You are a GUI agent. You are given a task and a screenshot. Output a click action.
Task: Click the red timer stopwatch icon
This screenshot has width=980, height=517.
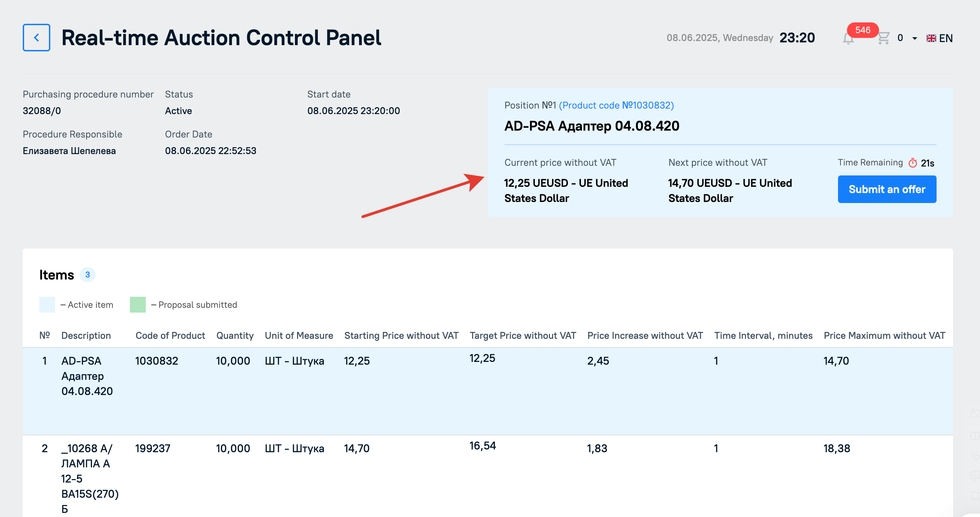click(x=912, y=163)
